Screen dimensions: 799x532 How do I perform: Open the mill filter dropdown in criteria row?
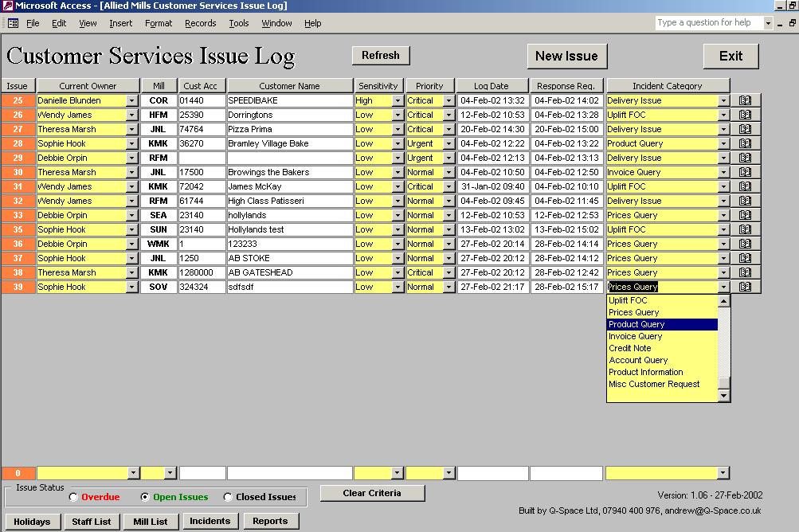pos(170,473)
